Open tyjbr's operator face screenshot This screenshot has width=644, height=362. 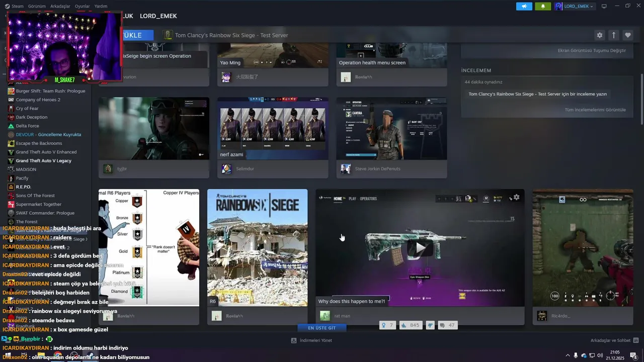[154, 129]
